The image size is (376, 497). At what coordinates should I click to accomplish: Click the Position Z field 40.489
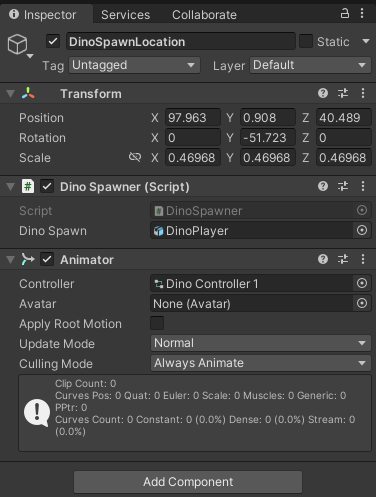point(344,117)
